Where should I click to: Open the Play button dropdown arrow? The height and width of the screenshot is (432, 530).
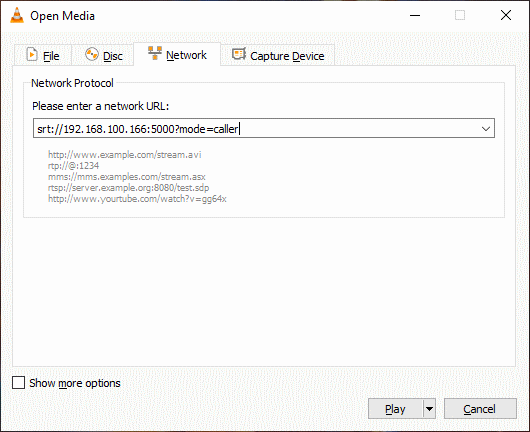(x=429, y=409)
